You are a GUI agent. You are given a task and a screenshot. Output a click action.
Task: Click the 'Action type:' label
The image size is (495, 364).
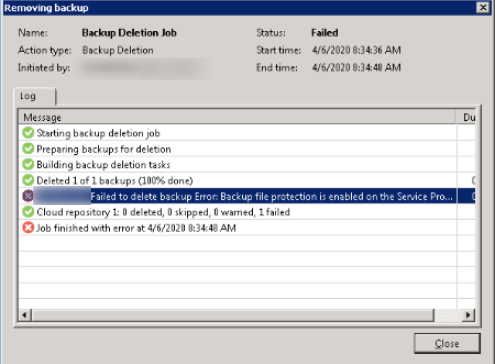click(x=45, y=50)
